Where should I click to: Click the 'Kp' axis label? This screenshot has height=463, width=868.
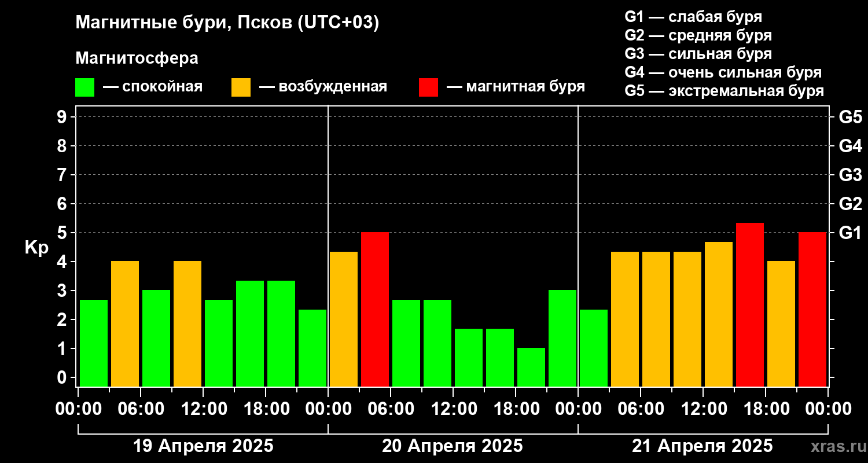click(x=36, y=248)
